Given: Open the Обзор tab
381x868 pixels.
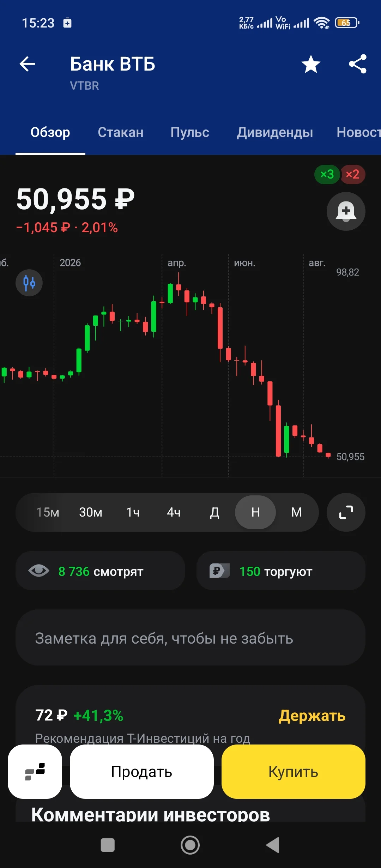Looking at the screenshot, I should pyautogui.click(x=50, y=132).
